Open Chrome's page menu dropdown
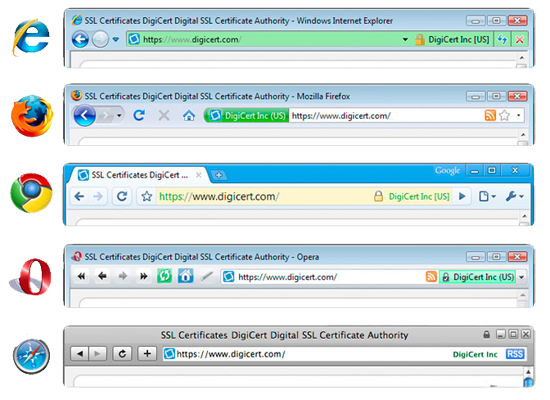 tap(487, 196)
